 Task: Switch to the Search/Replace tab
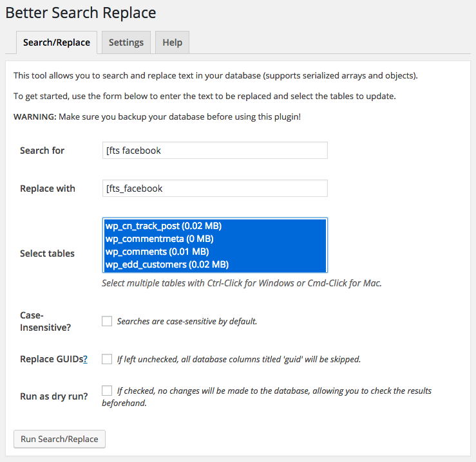tap(57, 42)
